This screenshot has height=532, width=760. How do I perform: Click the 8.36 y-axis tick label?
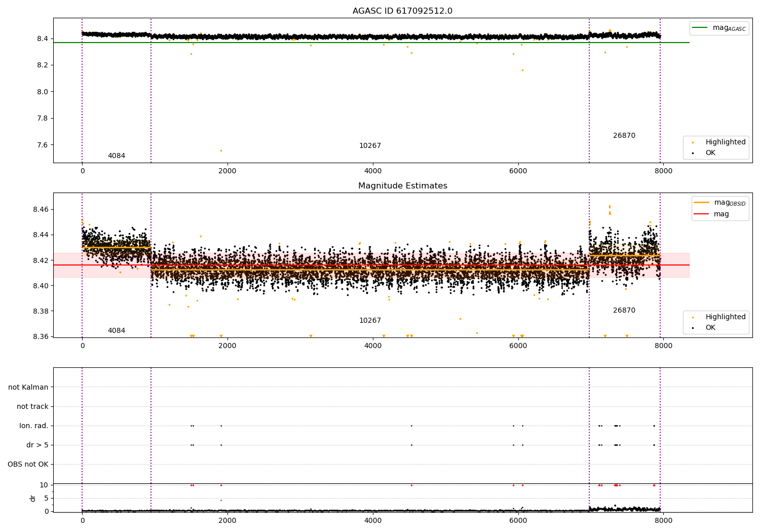coord(41,336)
